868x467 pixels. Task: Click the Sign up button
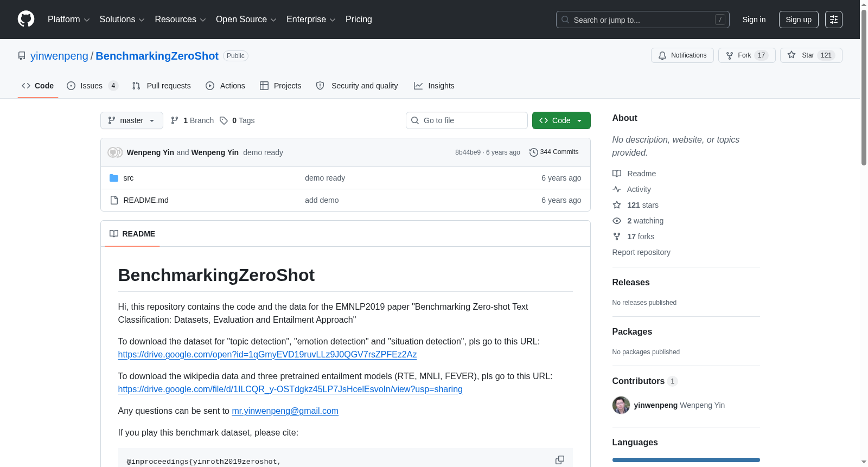tap(799, 20)
